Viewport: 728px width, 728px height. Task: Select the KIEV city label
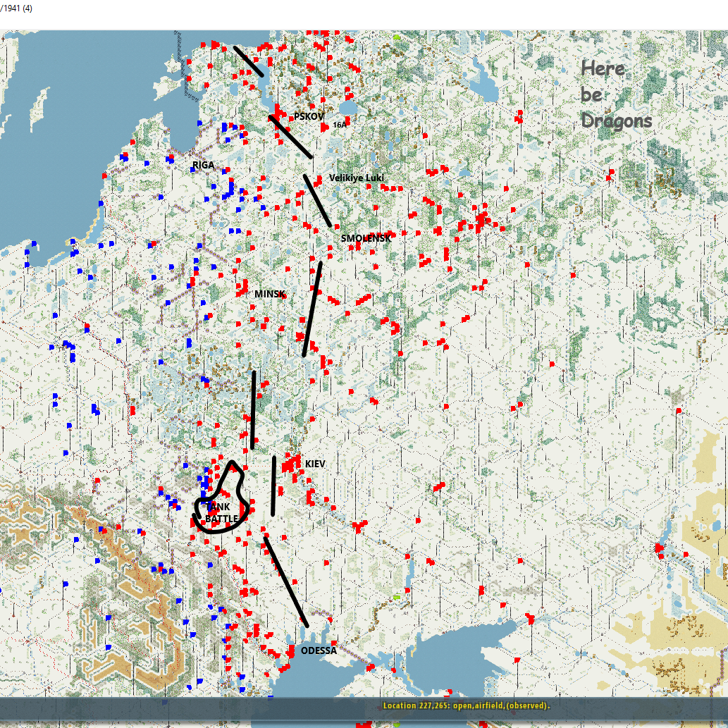click(315, 464)
